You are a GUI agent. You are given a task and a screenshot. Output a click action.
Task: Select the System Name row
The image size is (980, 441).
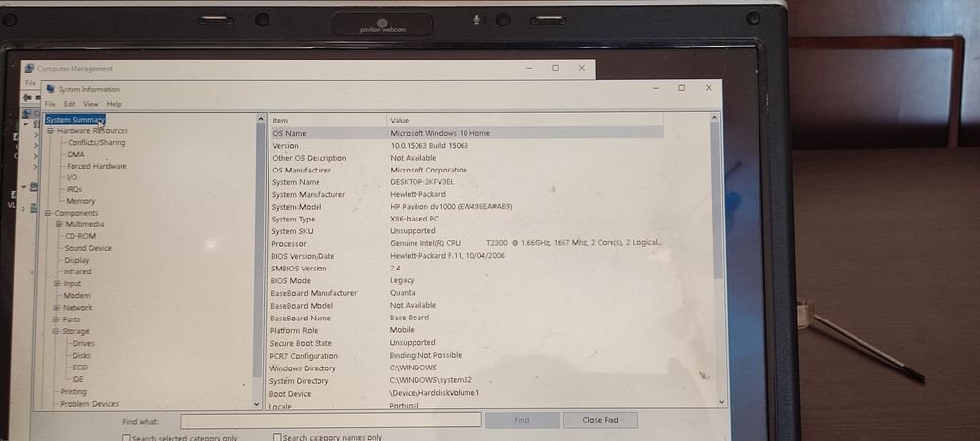[466, 182]
